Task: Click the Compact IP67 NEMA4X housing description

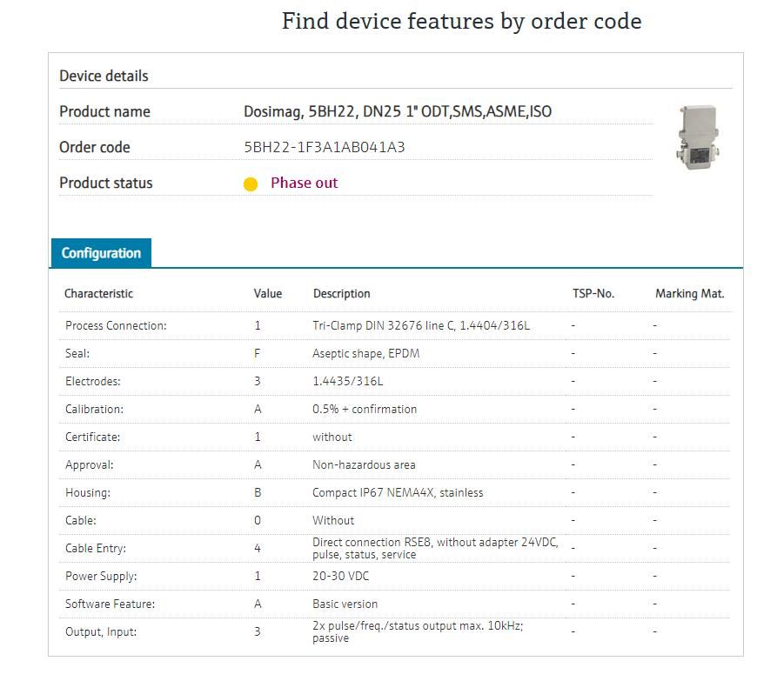Action: click(x=398, y=492)
